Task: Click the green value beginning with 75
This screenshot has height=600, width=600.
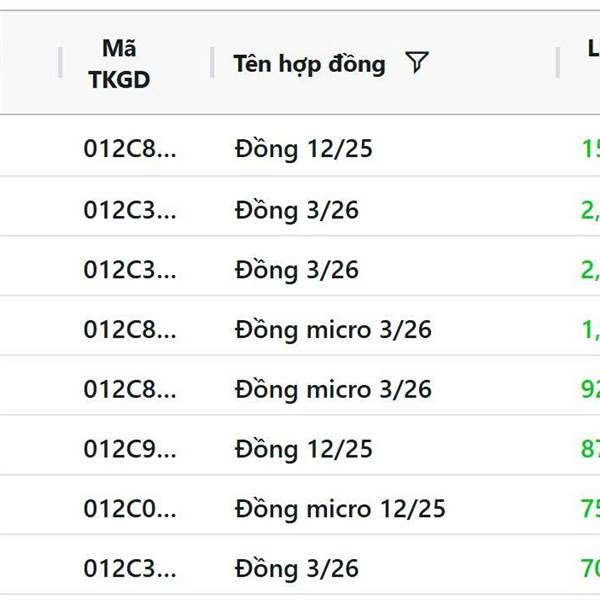Action: pos(590,509)
